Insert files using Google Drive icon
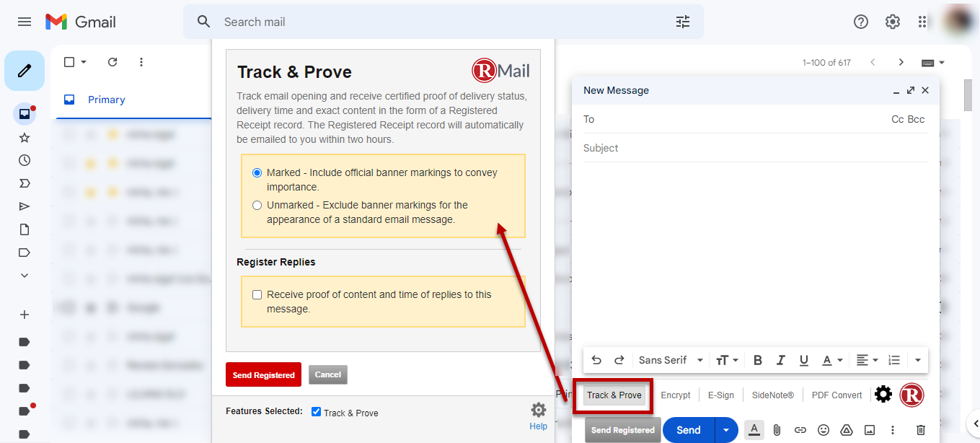The height and width of the screenshot is (443, 980). pyautogui.click(x=847, y=429)
